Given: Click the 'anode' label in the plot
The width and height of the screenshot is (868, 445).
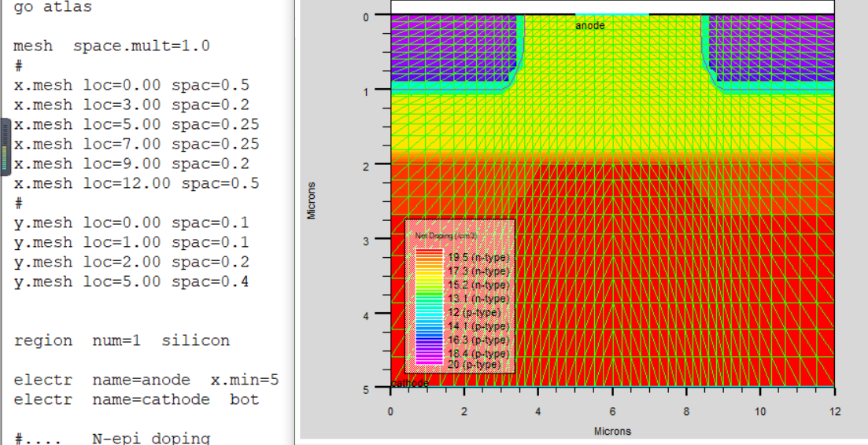Looking at the screenshot, I should coord(589,25).
